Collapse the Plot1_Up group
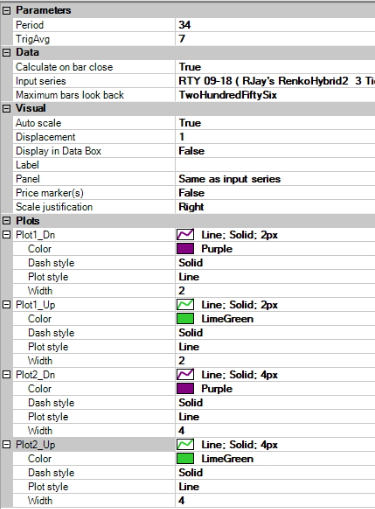 click(x=6, y=305)
